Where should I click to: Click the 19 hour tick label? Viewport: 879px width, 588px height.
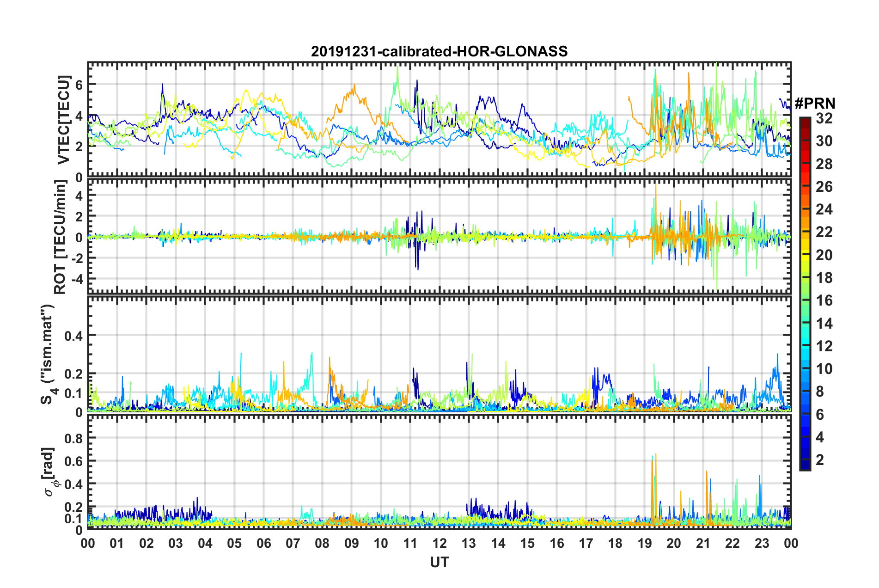[645, 543]
